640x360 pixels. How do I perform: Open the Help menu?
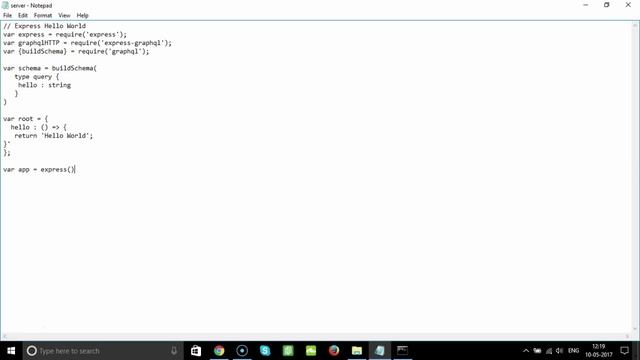point(82,16)
